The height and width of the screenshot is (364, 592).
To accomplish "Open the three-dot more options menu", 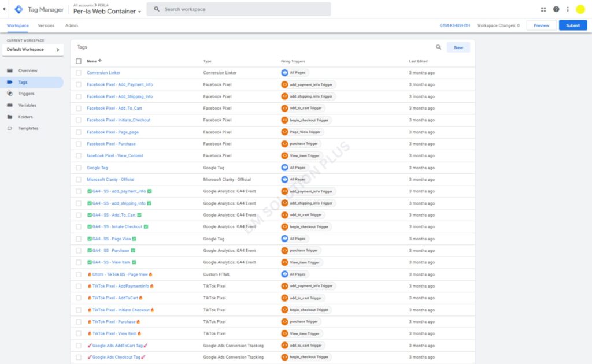I will click(568, 9).
